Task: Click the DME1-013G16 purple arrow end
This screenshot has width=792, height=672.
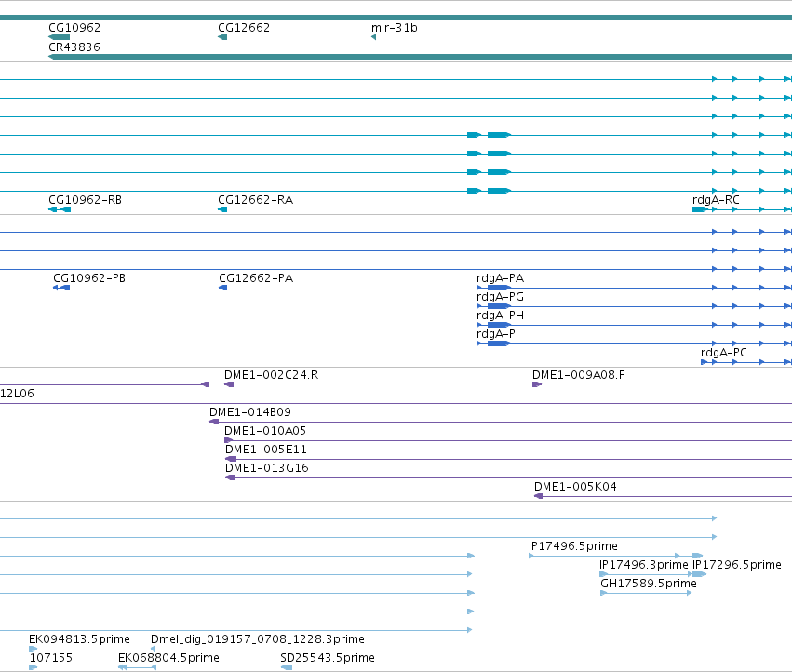Action: tap(230, 478)
